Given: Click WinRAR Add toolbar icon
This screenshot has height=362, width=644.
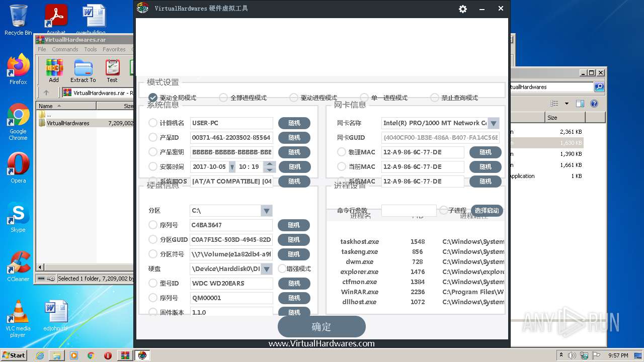Looking at the screenshot, I should pos(54,71).
